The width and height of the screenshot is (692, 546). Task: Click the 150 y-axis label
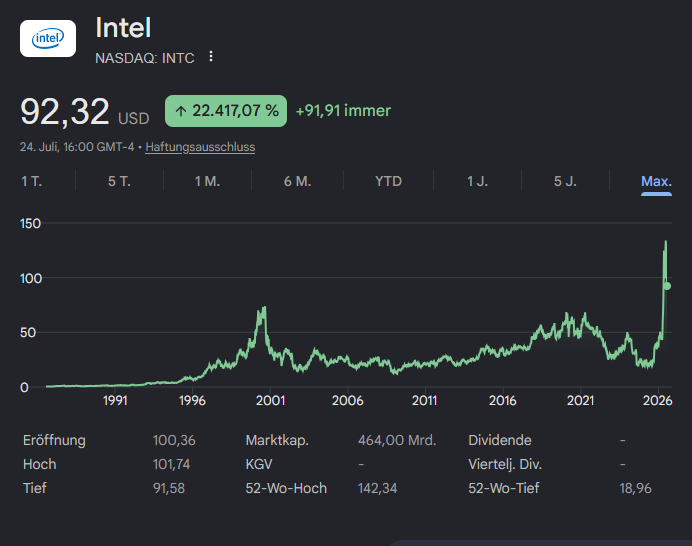coord(30,223)
